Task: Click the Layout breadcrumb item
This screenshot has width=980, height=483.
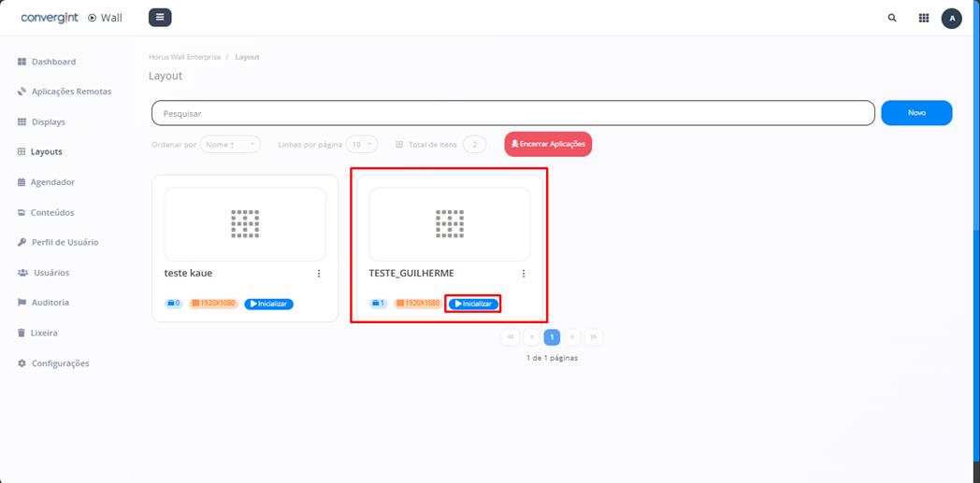Action: [x=248, y=57]
